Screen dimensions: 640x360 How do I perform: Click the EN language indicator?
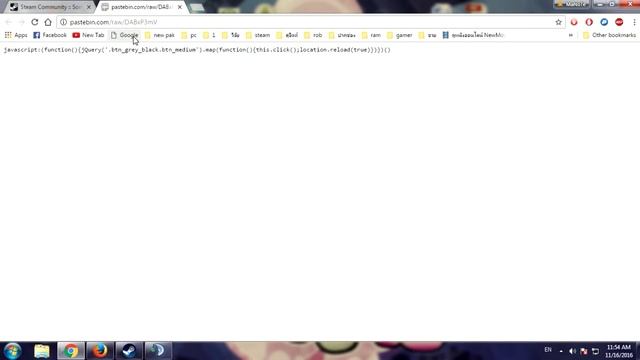click(x=548, y=350)
